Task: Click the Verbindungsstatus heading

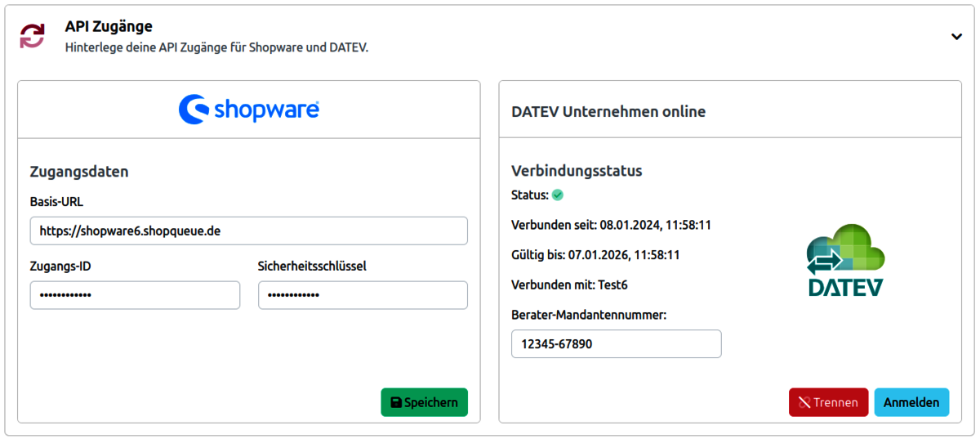Action: (x=577, y=171)
